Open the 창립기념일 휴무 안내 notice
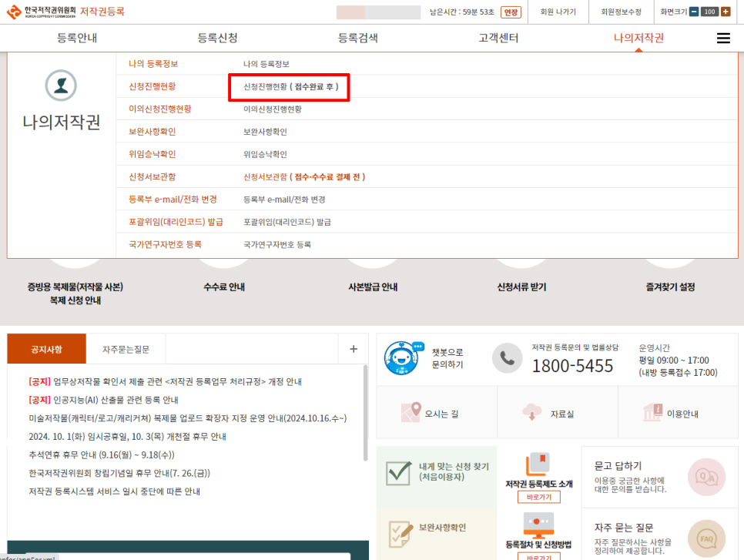This screenshot has height=560, width=744. (119, 473)
